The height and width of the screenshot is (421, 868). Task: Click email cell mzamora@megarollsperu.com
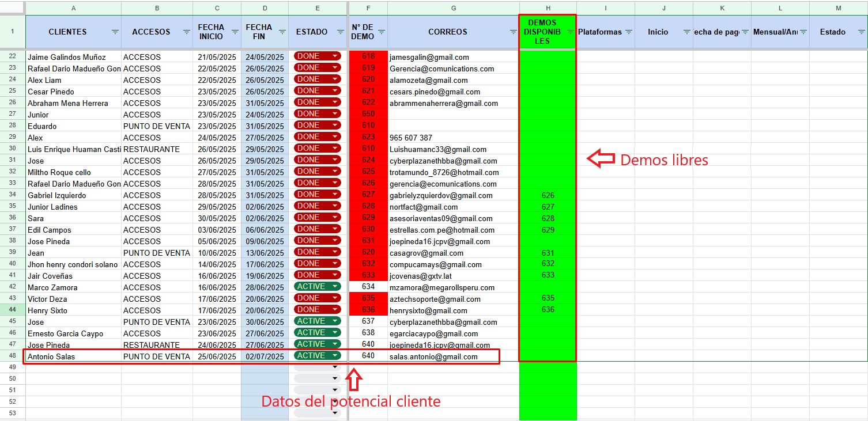441,287
